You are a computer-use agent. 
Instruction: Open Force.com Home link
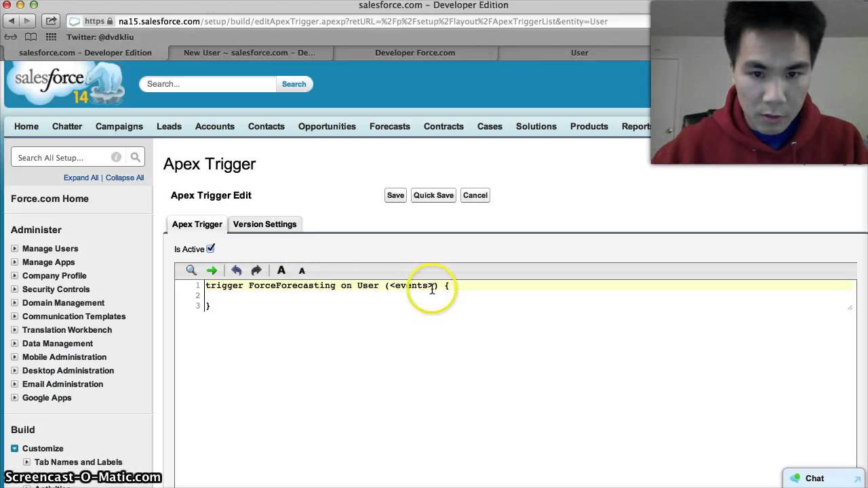[50, 199]
